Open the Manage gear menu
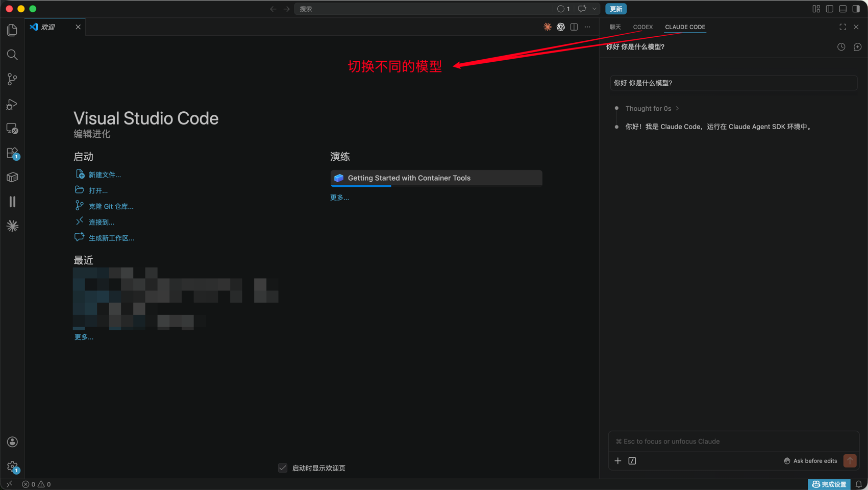This screenshot has width=868, height=490. coord(12,467)
